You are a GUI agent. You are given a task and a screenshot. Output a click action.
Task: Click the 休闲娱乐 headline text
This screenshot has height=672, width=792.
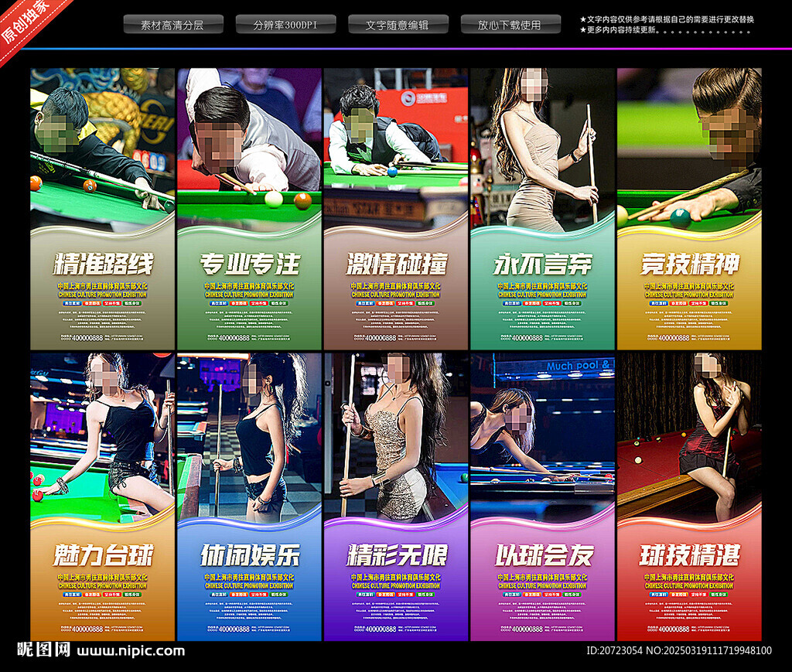tap(250, 555)
